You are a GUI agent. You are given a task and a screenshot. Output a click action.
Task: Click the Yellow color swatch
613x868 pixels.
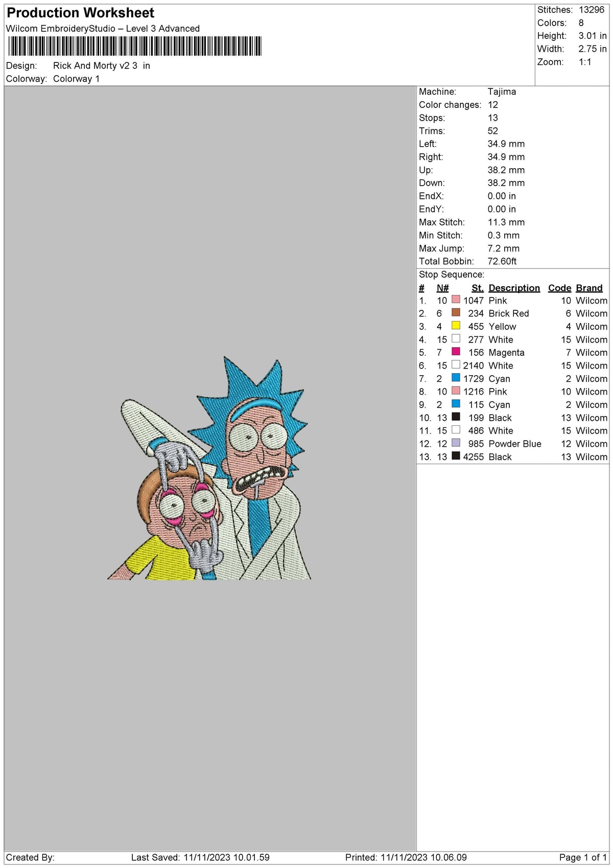tap(456, 326)
